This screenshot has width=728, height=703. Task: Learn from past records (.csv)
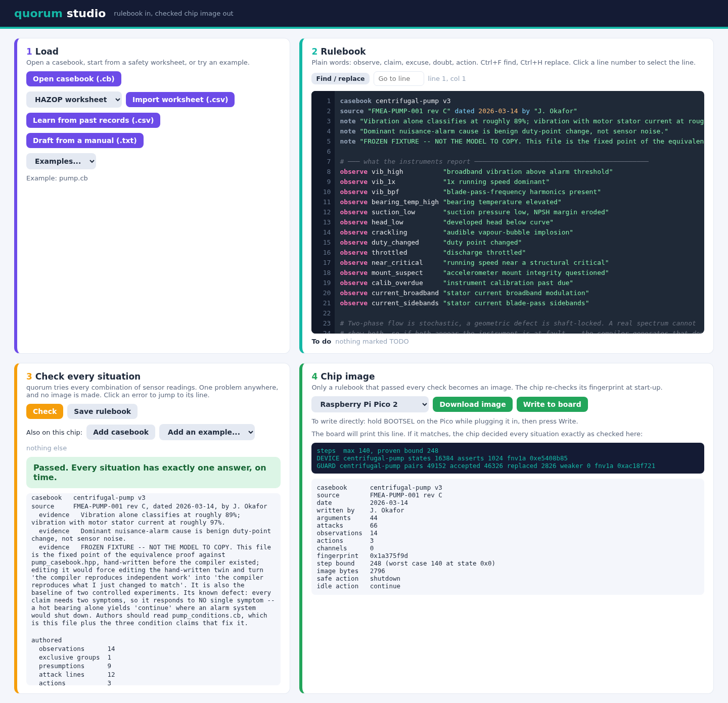pos(93,120)
